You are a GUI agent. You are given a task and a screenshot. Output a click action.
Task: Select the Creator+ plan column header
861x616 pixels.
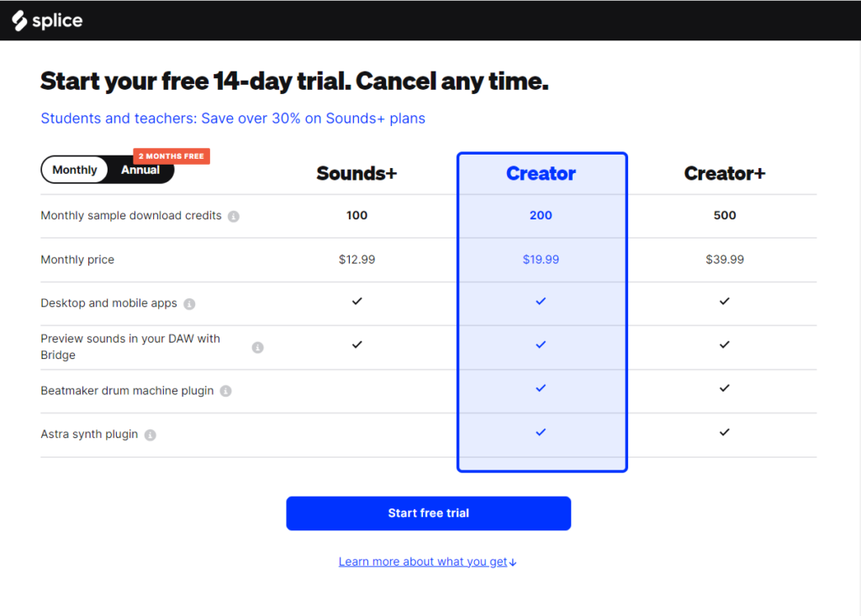725,174
